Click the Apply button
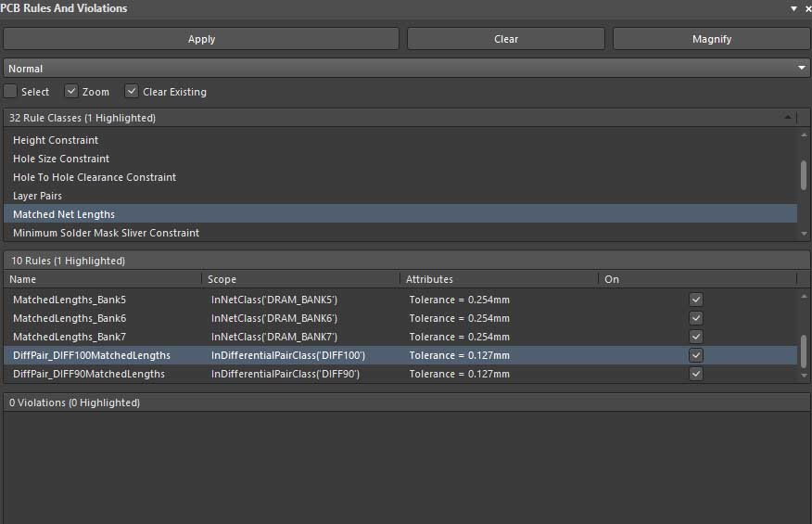Viewport: 812px width, 524px height. coord(201,39)
